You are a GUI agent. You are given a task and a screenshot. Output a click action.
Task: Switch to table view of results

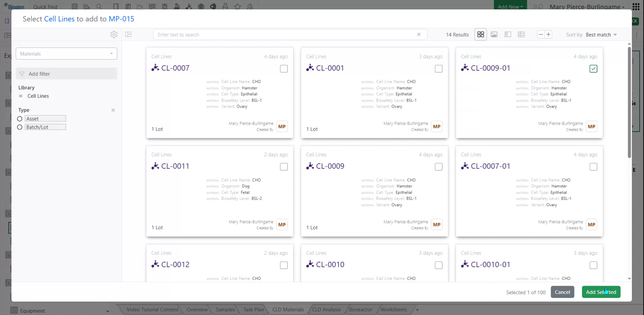(x=521, y=35)
